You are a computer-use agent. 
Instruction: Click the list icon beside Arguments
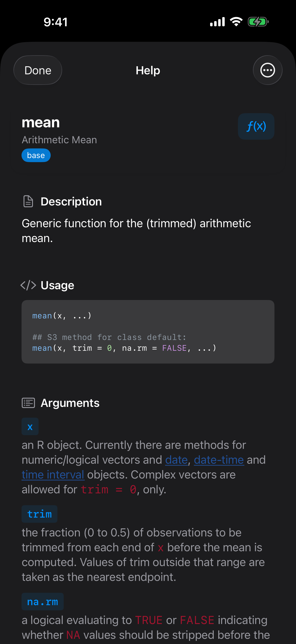coord(28,403)
